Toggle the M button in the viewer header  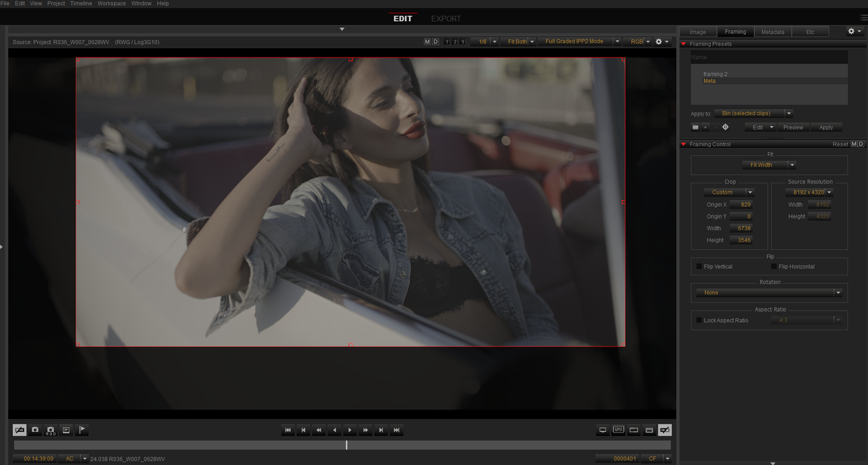pyautogui.click(x=427, y=42)
